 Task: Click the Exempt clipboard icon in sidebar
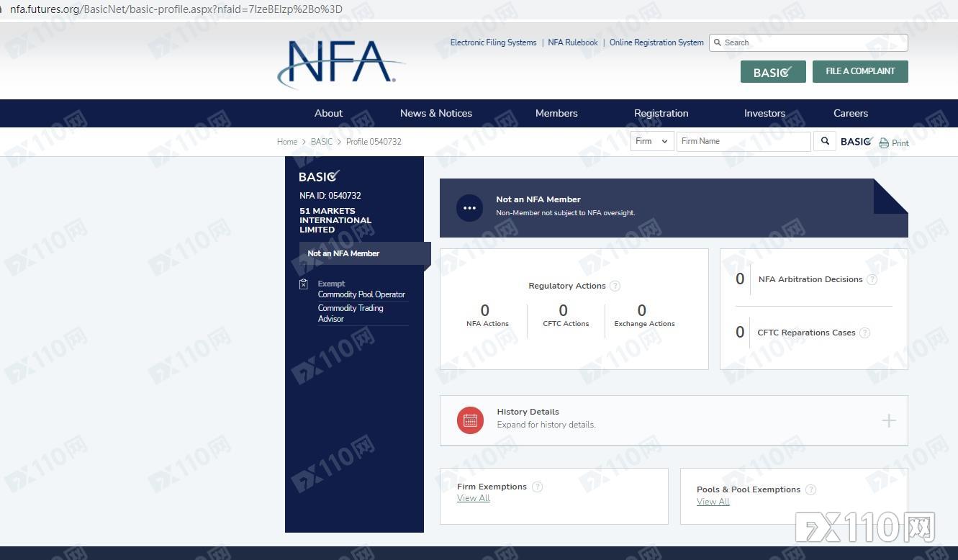coord(304,284)
